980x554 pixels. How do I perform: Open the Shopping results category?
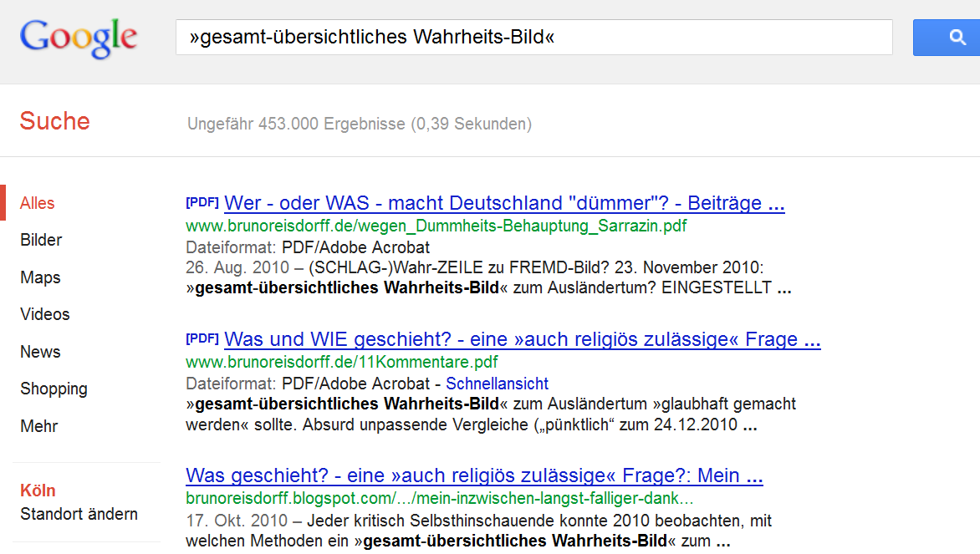(54, 389)
